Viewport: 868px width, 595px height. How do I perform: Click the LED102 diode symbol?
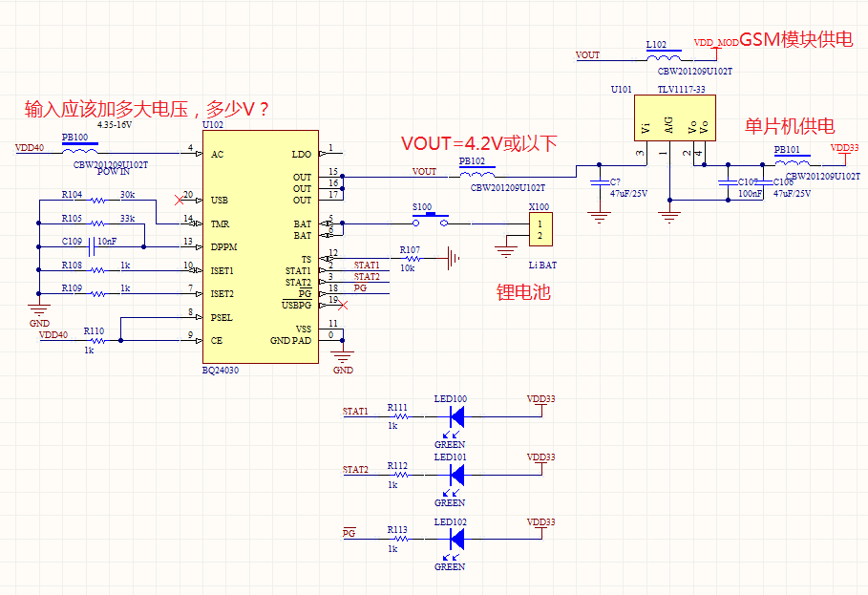(x=456, y=539)
